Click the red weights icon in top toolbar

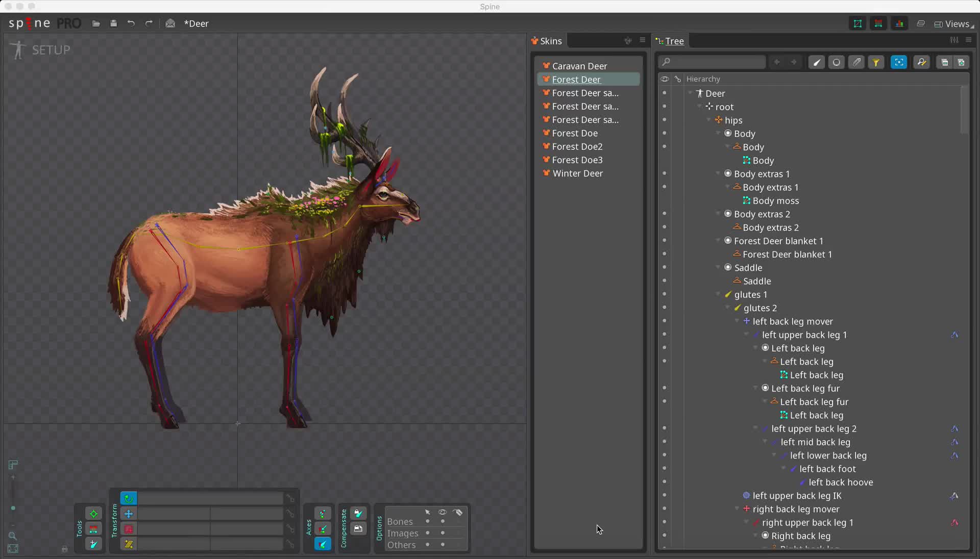(878, 23)
